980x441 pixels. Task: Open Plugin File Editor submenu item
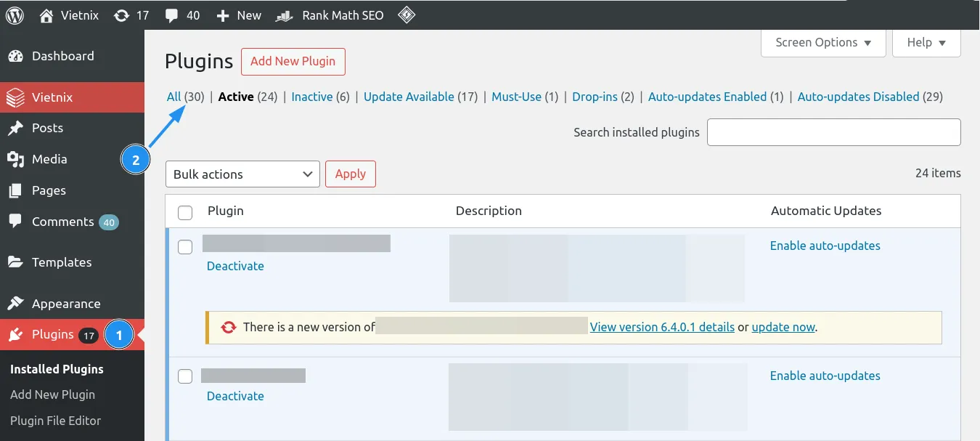[55, 421]
